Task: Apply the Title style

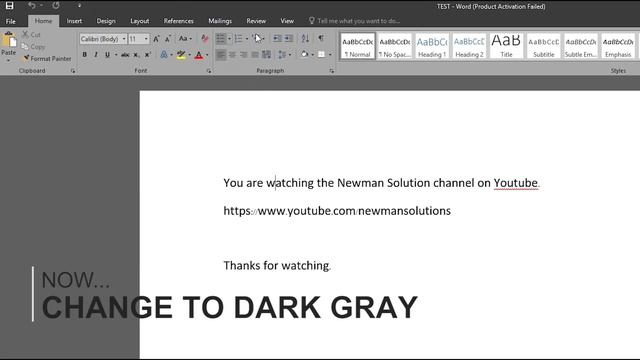Action: 507,46
